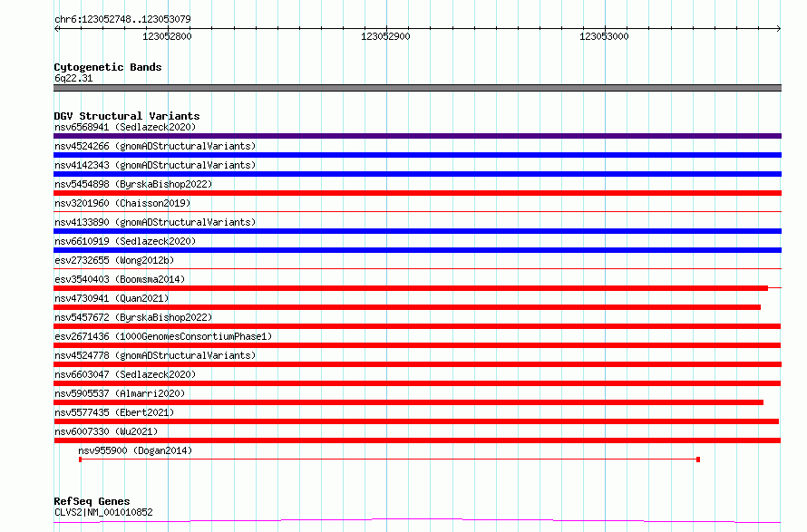Screen dimensions: 807x532
Task: Click the chr6:123052748..123053079 coordinate label
Action: tap(122, 19)
